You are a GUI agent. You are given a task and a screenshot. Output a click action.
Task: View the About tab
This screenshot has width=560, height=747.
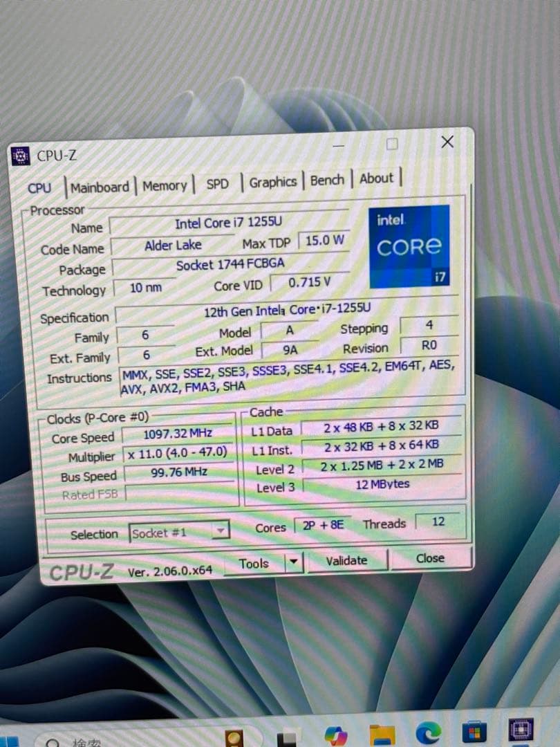click(375, 178)
